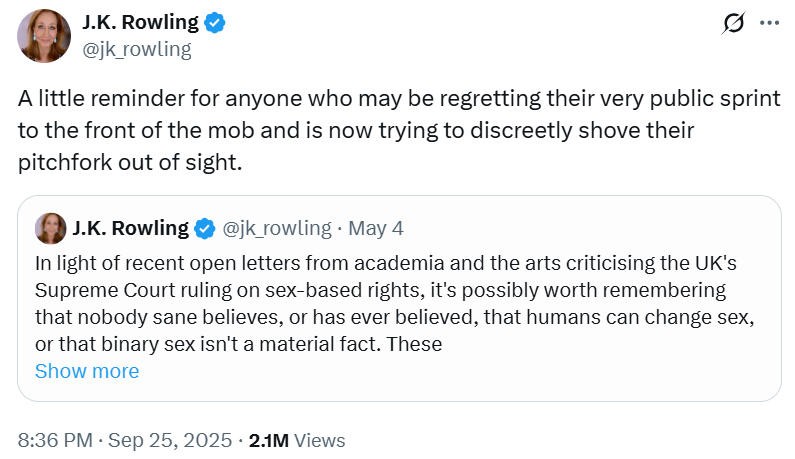Open the quoted post's bold author name
The height and width of the screenshot is (459, 795).
click(130, 229)
